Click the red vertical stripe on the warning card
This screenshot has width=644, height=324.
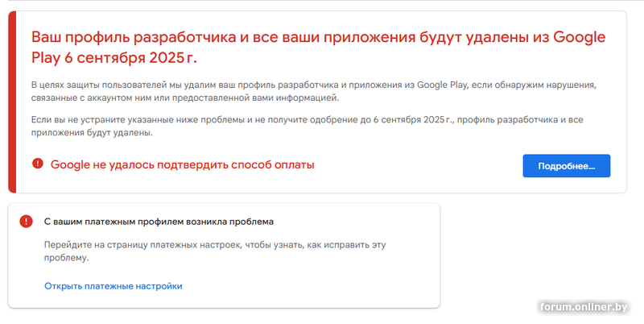pyautogui.click(x=12, y=102)
